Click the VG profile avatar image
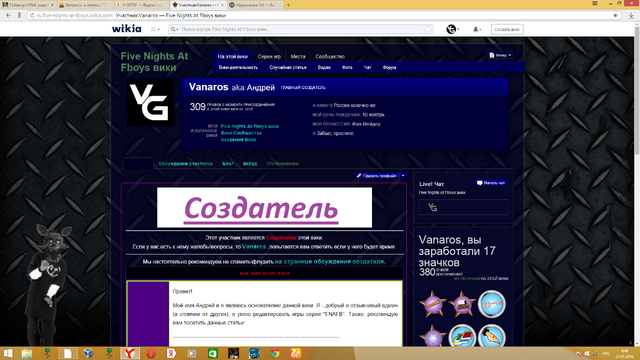 tap(150, 102)
